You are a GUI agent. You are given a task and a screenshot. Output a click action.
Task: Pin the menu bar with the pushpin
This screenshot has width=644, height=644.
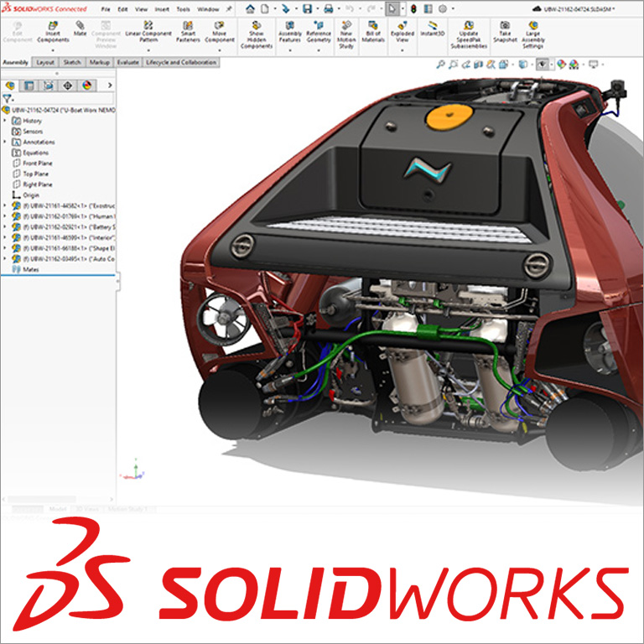point(229,8)
